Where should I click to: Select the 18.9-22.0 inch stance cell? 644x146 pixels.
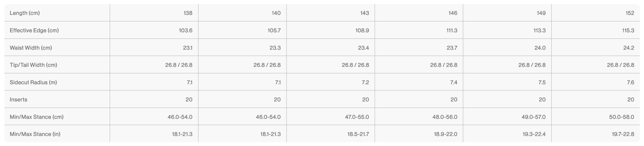tap(445, 134)
